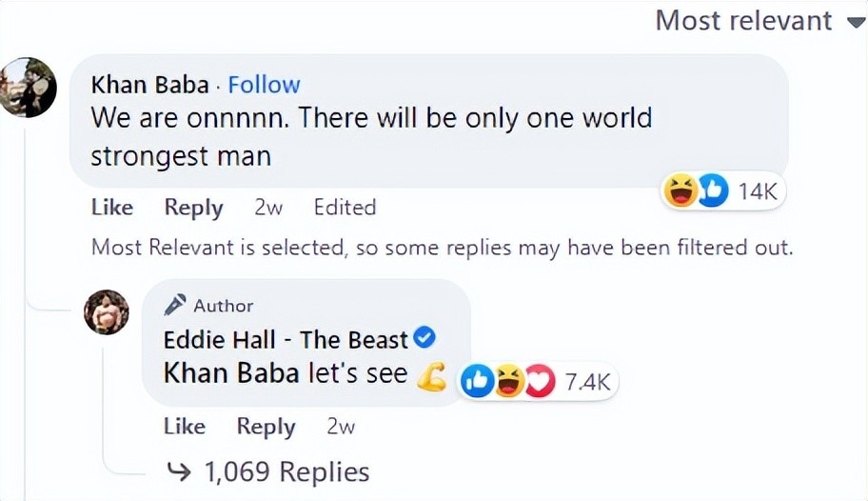Open the 14K reactions count
868x501 pixels.
(758, 191)
